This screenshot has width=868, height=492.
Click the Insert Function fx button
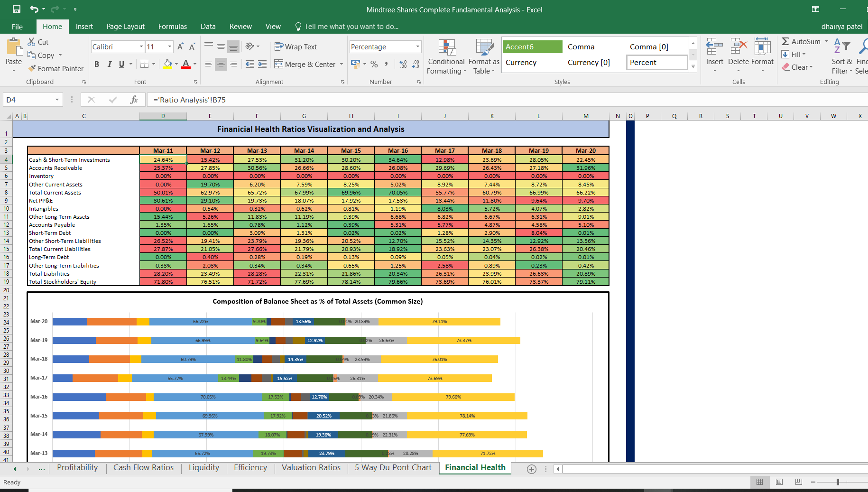coord(134,100)
